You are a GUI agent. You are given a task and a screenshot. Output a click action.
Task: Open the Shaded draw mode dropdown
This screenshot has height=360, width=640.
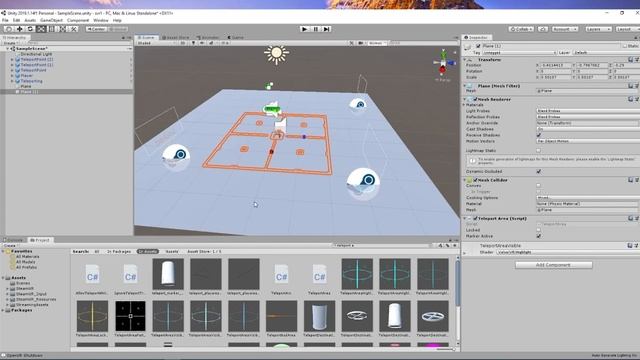pyautogui.click(x=156, y=43)
